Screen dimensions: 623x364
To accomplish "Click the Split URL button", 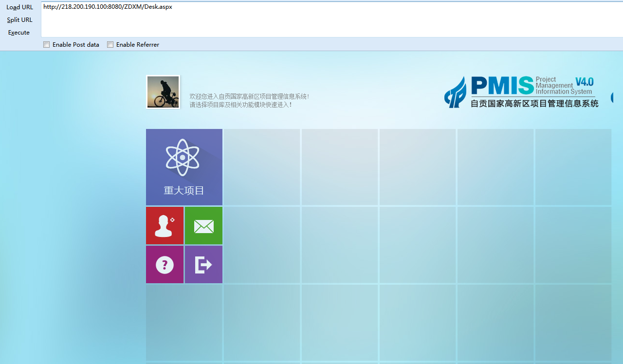I will tap(20, 20).
